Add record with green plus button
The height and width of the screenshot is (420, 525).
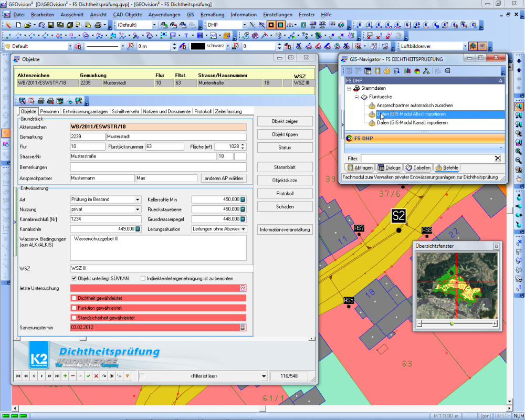[65, 376]
